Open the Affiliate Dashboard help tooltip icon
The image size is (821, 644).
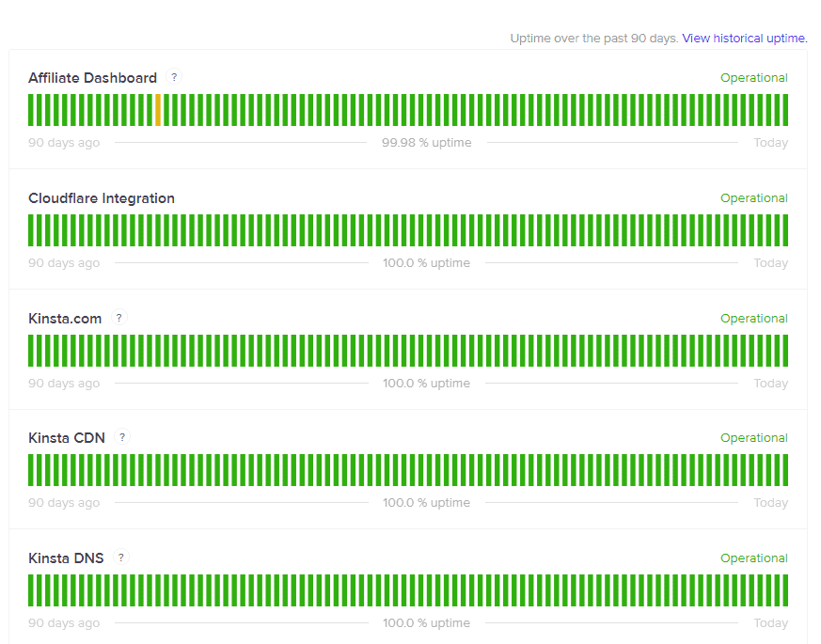[174, 78]
